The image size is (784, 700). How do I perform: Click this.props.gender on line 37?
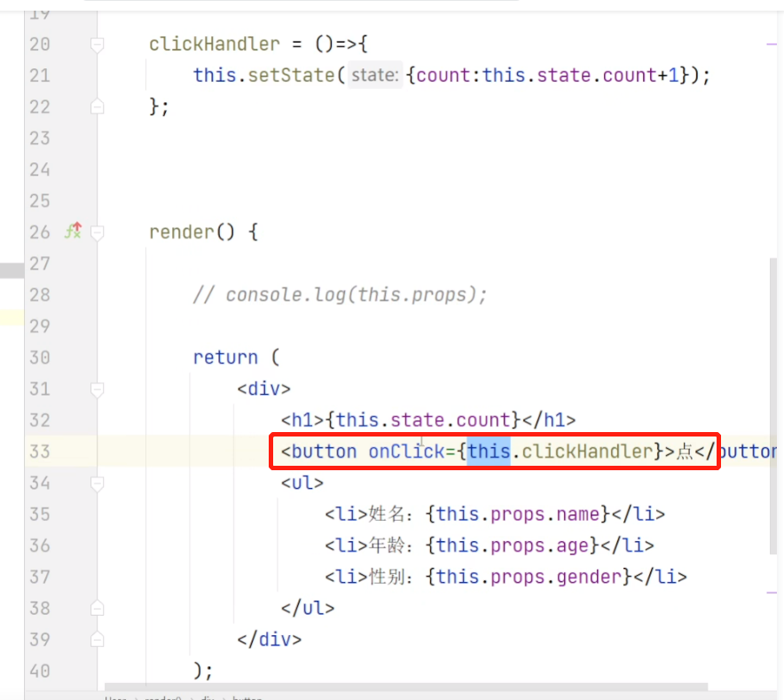click(x=529, y=577)
